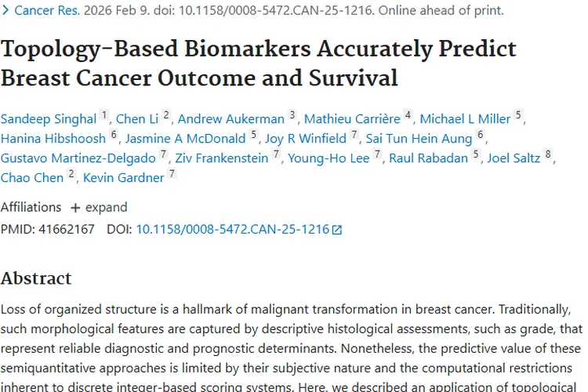This screenshot has height=392, width=588.
Task: Click the chevron icon before Cancer Res.
Action: [6, 11]
